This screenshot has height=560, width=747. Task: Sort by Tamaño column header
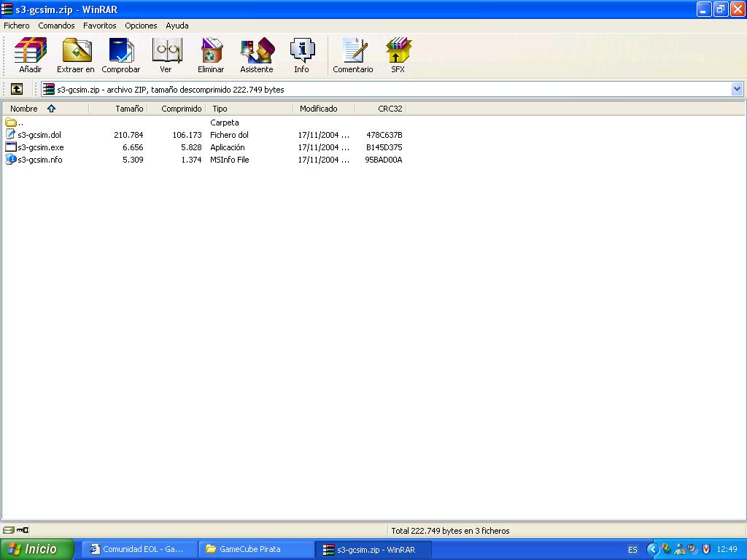[128, 109]
